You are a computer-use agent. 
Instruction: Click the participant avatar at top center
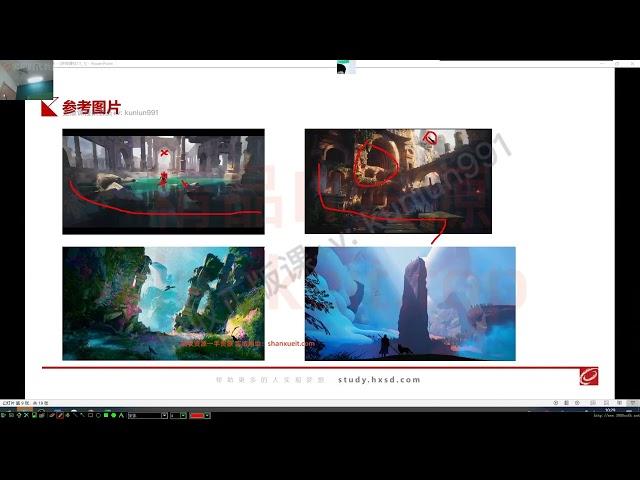point(346,67)
